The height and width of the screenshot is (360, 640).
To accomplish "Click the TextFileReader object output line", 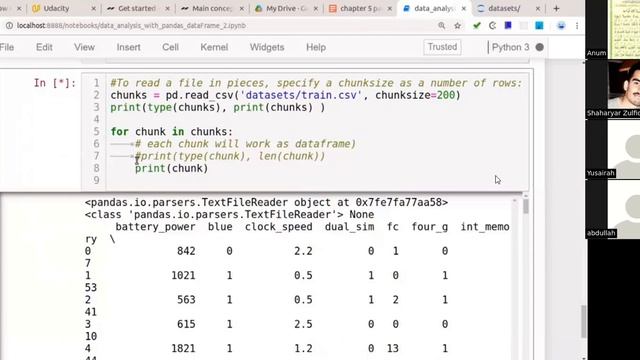I will 266,202.
